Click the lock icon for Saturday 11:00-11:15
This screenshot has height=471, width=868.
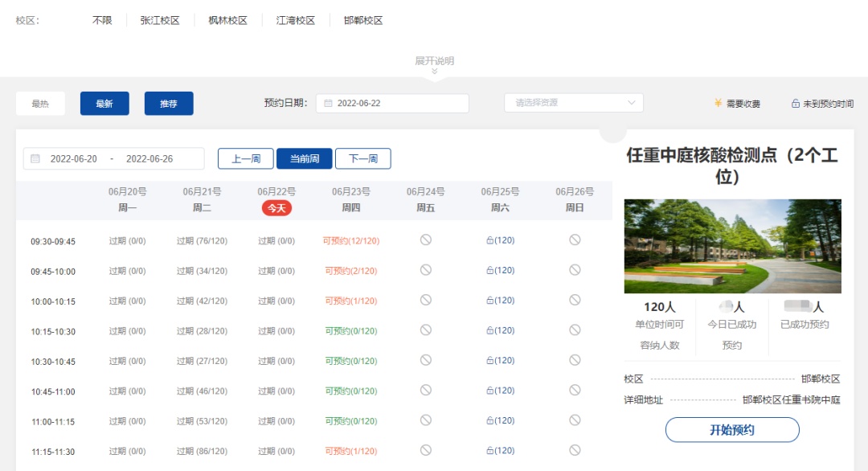(x=489, y=420)
